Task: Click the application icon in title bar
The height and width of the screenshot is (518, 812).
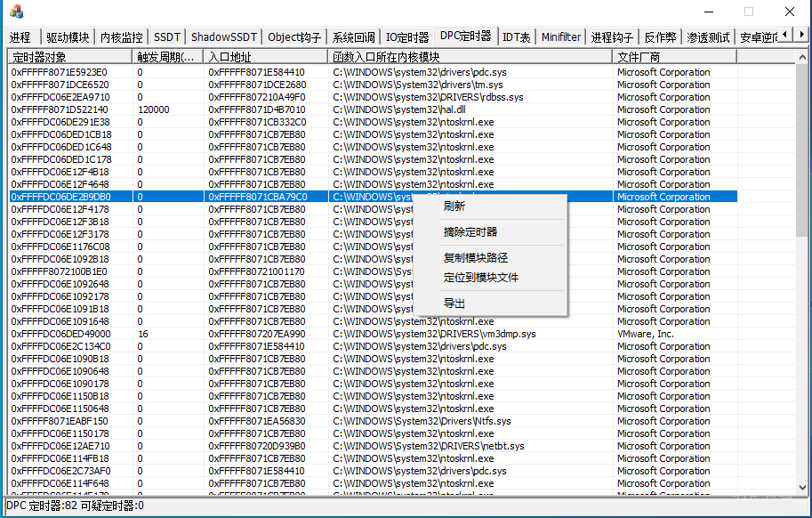Action: (17, 12)
